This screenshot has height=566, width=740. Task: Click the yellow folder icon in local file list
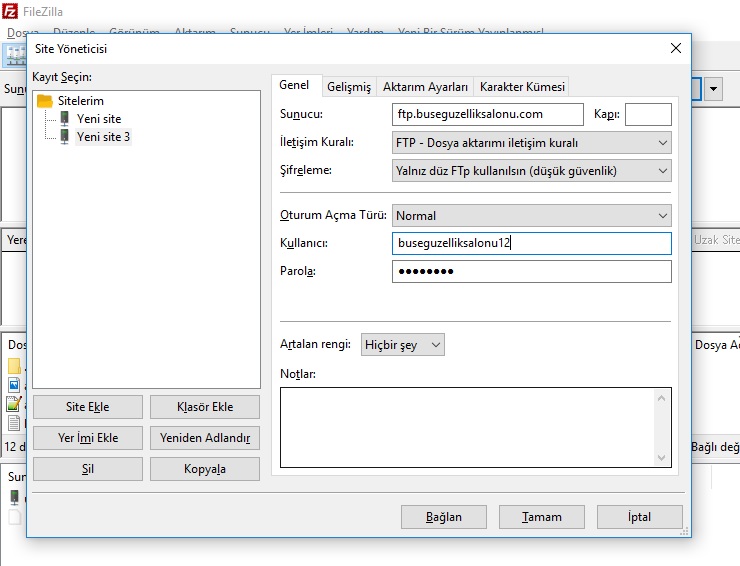click(x=14, y=366)
